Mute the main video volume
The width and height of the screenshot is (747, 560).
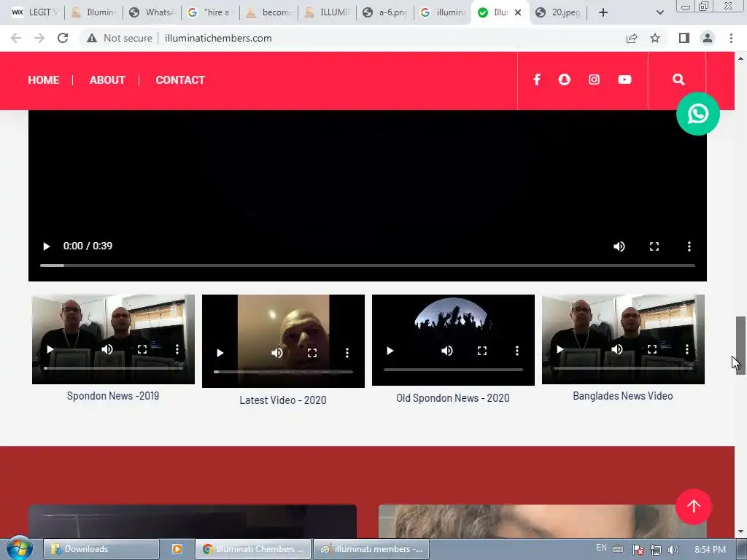click(619, 246)
